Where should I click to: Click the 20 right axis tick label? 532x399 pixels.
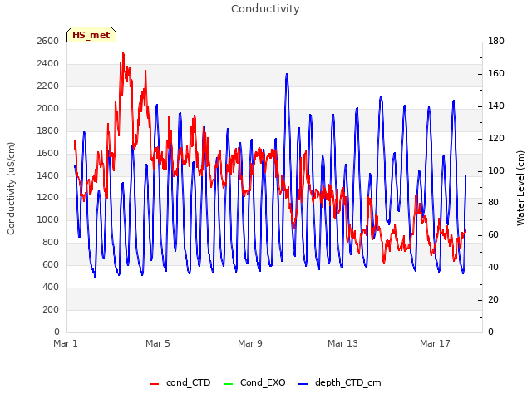click(493, 299)
